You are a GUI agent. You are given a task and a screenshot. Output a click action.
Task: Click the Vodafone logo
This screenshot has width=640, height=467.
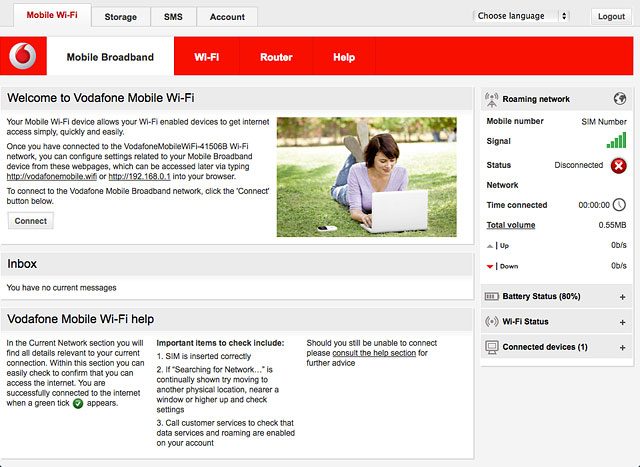tap(23, 56)
